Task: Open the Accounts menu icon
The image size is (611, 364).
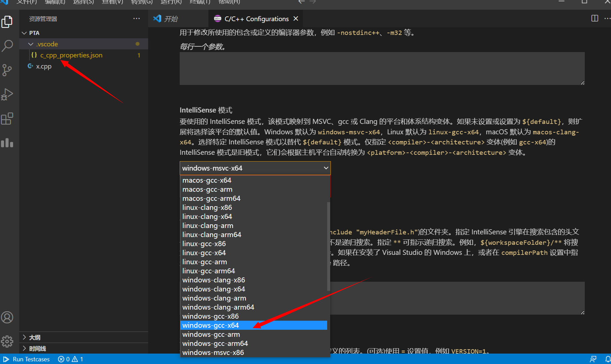Action: pyautogui.click(x=7, y=317)
